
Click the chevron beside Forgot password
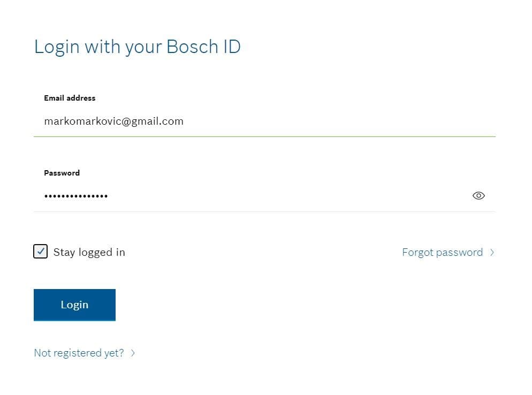pos(492,253)
